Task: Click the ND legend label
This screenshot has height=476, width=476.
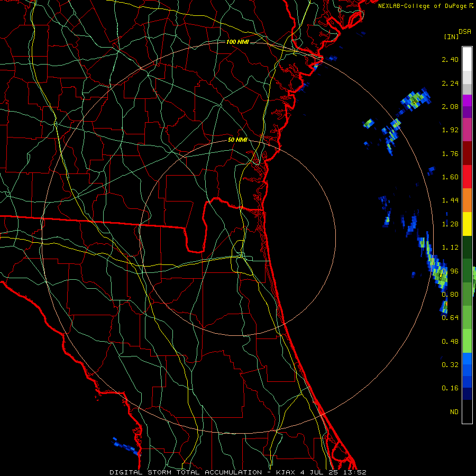Action: [454, 412]
